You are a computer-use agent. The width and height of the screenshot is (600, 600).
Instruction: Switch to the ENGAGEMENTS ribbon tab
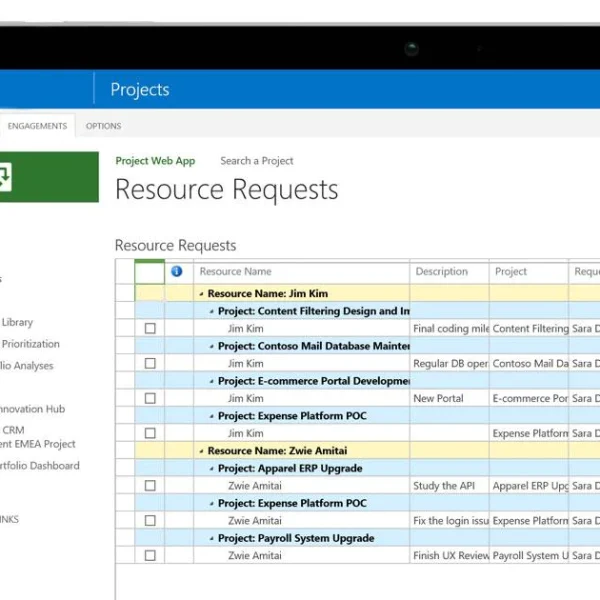pyautogui.click(x=37, y=126)
